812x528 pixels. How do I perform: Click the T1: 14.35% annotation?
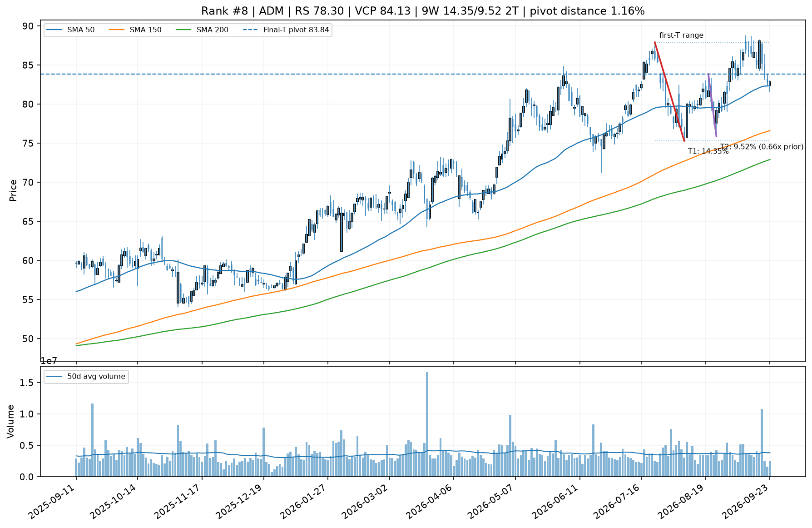(x=708, y=151)
